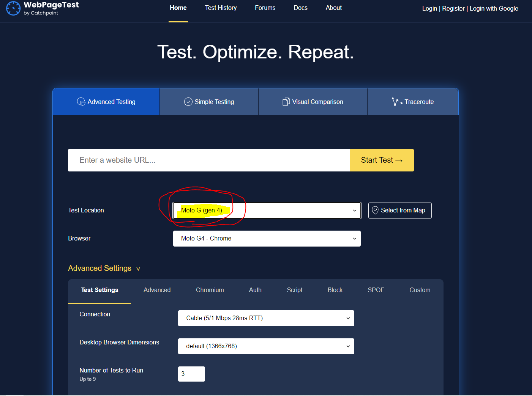The height and width of the screenshot is (396, 532).
Task: Open the Chromium settings tab
Action: [210, 290]
